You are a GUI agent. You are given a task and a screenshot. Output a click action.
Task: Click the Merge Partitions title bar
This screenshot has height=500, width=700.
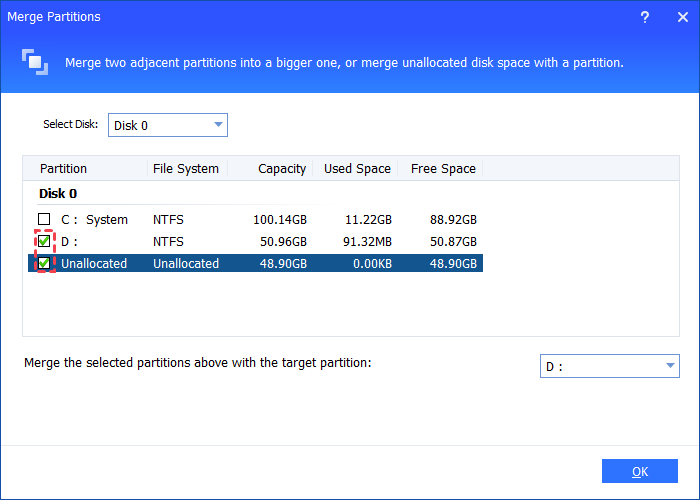click(300, 17)
